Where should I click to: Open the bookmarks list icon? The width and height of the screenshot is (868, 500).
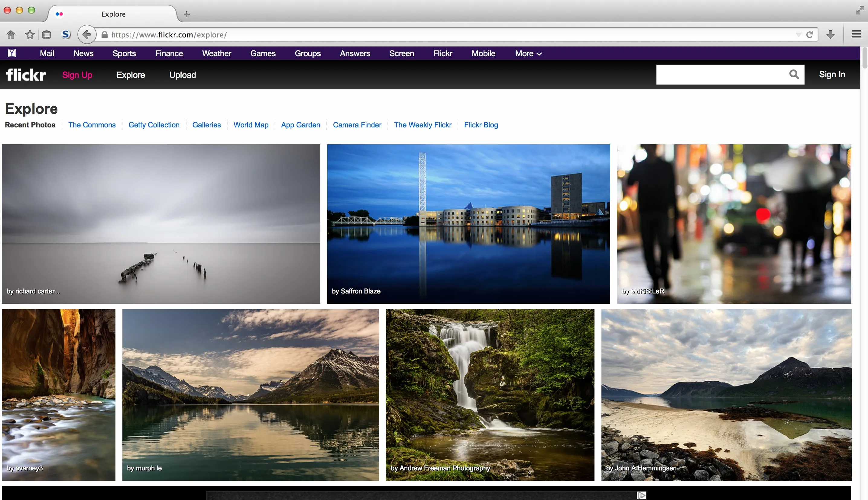47,35
